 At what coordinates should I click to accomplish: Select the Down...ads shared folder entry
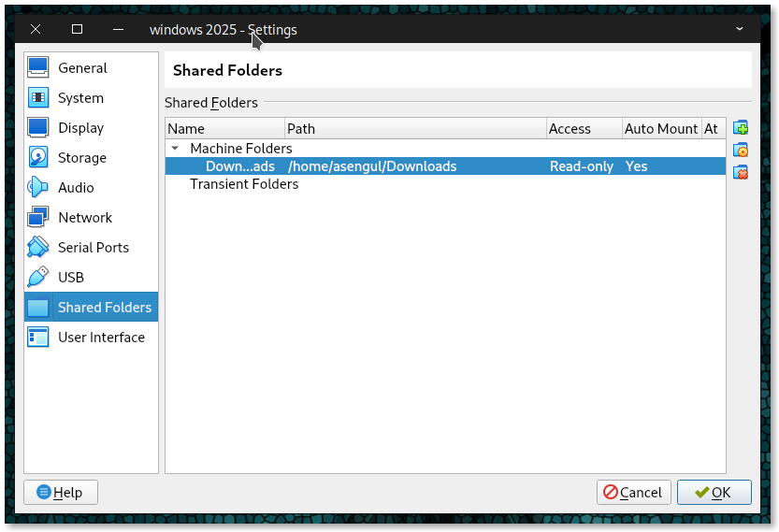(240, 165)
